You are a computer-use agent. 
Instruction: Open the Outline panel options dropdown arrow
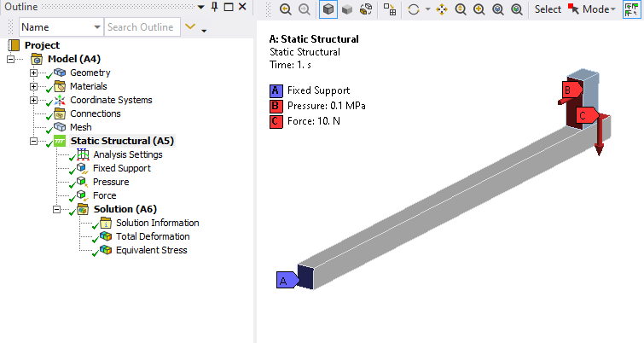(200, 7)
